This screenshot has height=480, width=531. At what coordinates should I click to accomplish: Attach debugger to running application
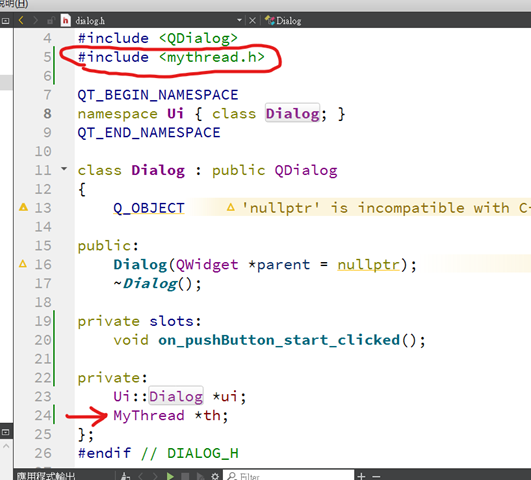(x=200, y=476)
